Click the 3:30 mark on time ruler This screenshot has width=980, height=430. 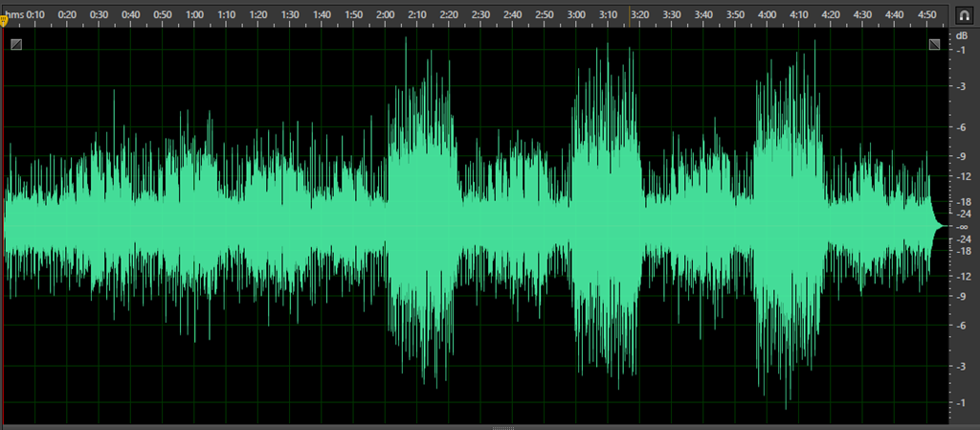[672, 13]
